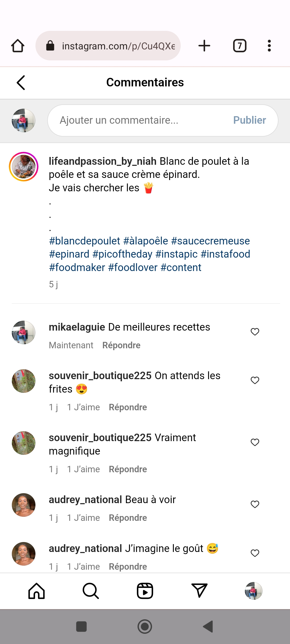Go back from Commentaires page
290x644 pixels.
(21, 83)
